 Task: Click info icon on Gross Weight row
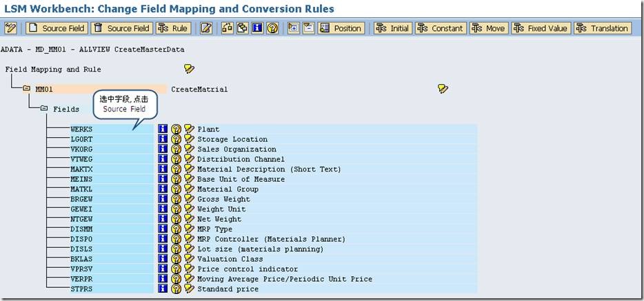(x=163, y=199)
